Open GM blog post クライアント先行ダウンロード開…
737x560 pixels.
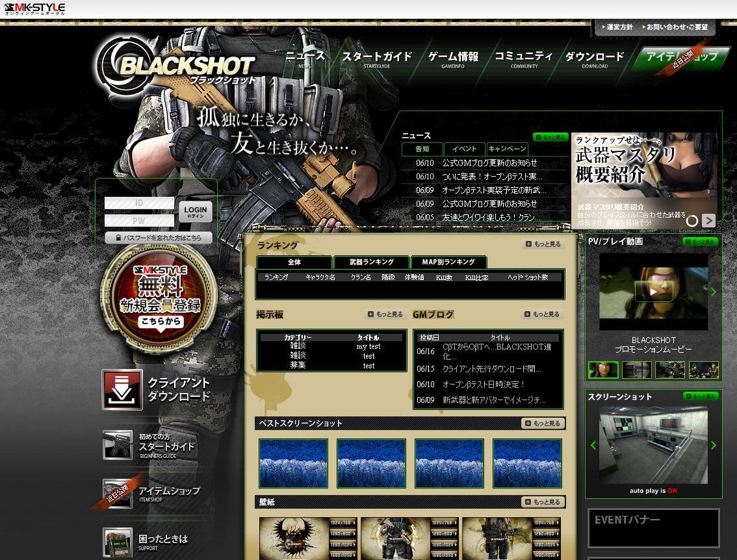(491, 369)
